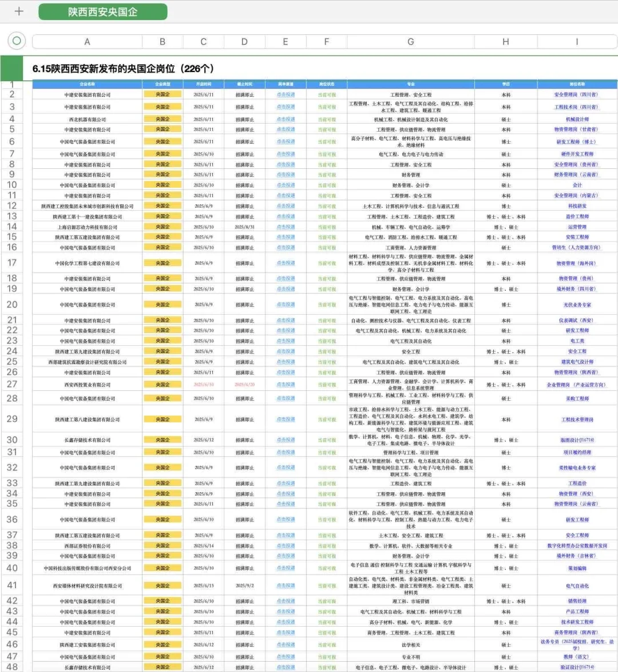Select the 西北机器有限公司 company cell

pyautogui.click(x=87, y=119)
